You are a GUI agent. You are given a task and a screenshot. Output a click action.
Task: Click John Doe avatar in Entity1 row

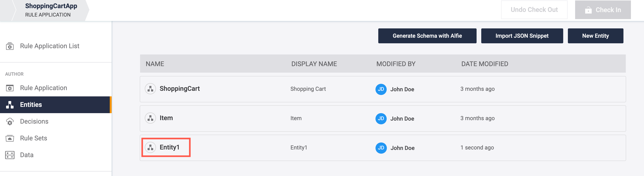[x=381, y=148]
